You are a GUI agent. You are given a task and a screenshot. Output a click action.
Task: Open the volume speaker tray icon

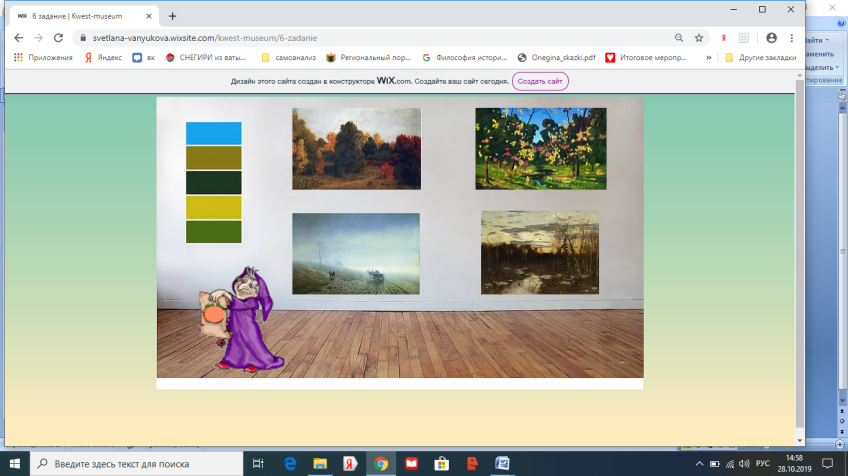point(744,464)
